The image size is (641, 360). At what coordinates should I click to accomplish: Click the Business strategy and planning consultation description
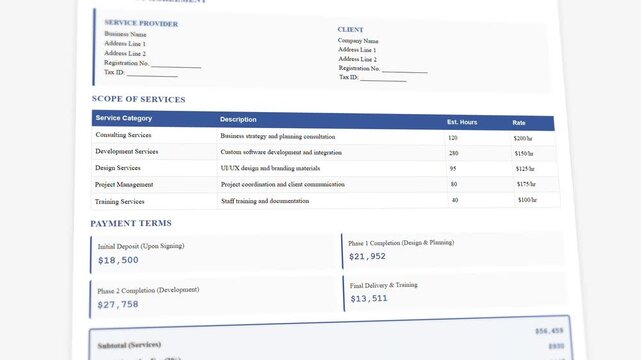278,136
